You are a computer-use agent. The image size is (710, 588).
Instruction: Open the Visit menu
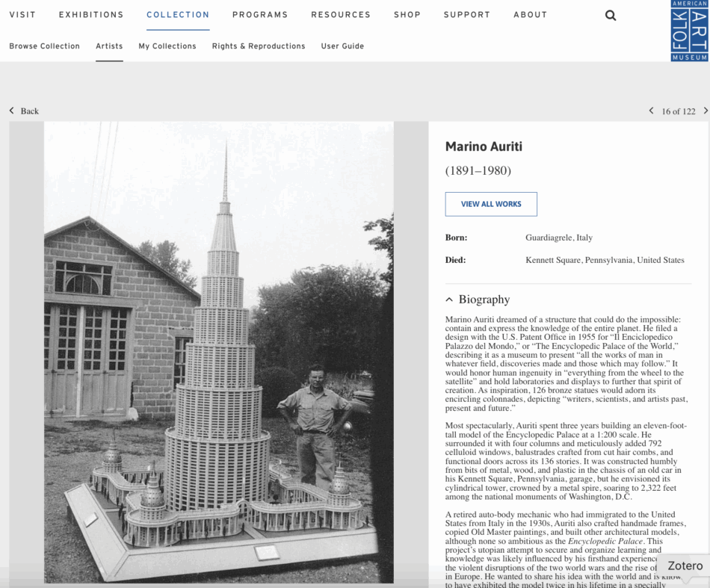tap(22, 15)
